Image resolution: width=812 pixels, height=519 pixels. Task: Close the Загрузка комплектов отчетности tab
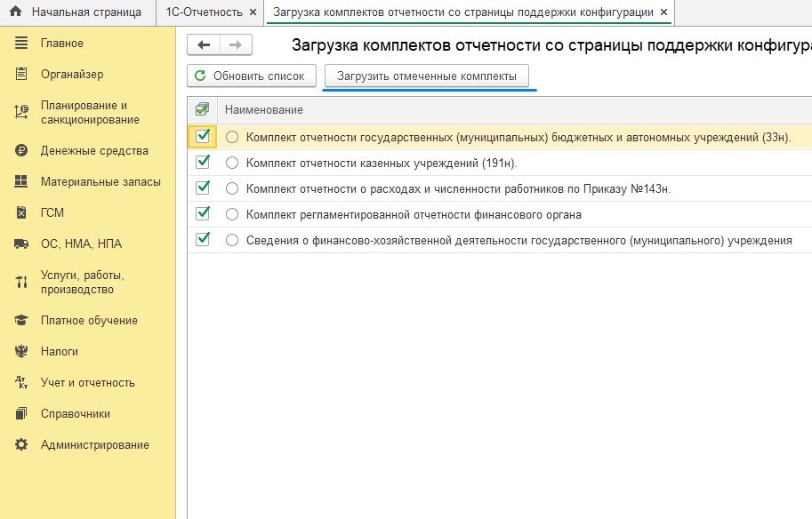(x=663, y=12)
